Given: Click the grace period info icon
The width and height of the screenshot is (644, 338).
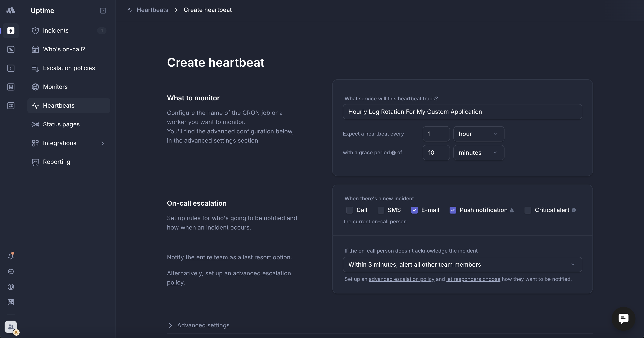Looking at the screenshot, I should 394,153.
